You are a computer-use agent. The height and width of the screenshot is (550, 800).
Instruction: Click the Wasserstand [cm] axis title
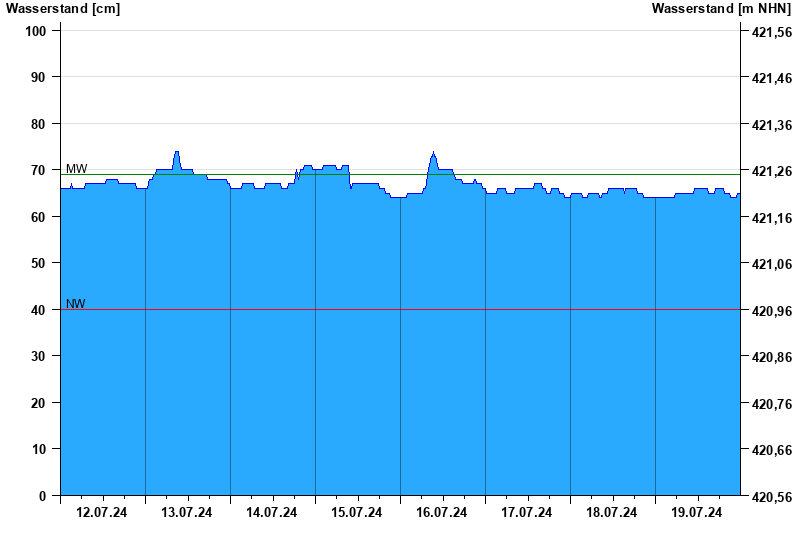coord(63,9)
